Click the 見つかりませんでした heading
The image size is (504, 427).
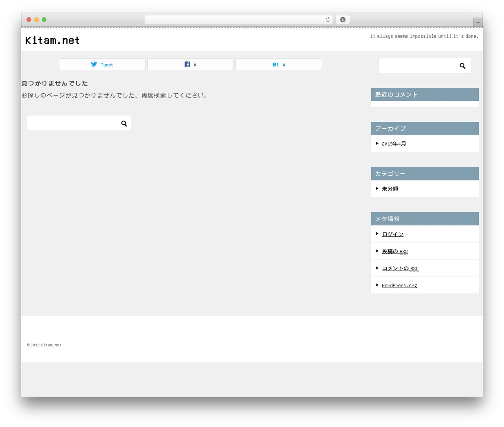point(55,84)
